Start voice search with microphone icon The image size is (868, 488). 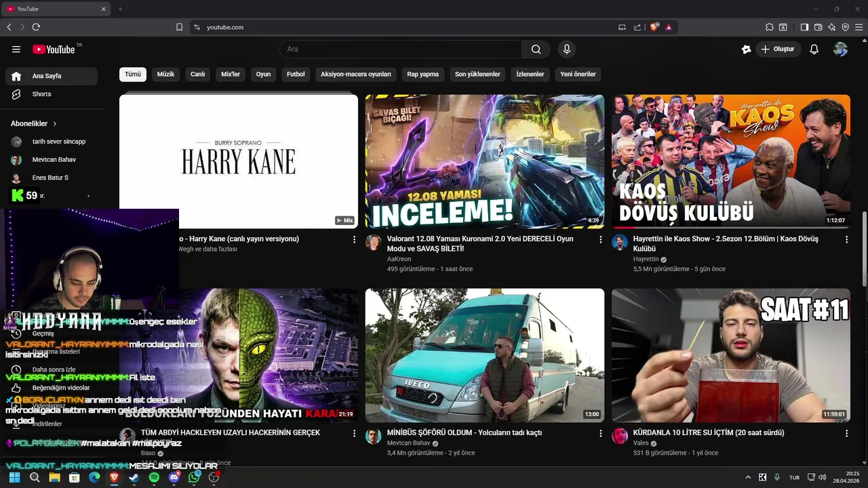pyautogui.click(x=567, y=49)
